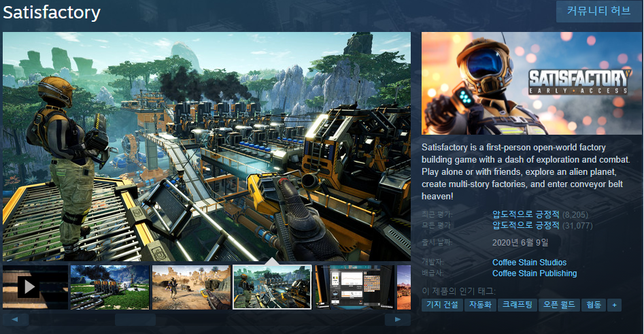This screenshot has width=644, height=334.
Task: Click the Satisfactory Early Access header image
Action: point(532,84)
